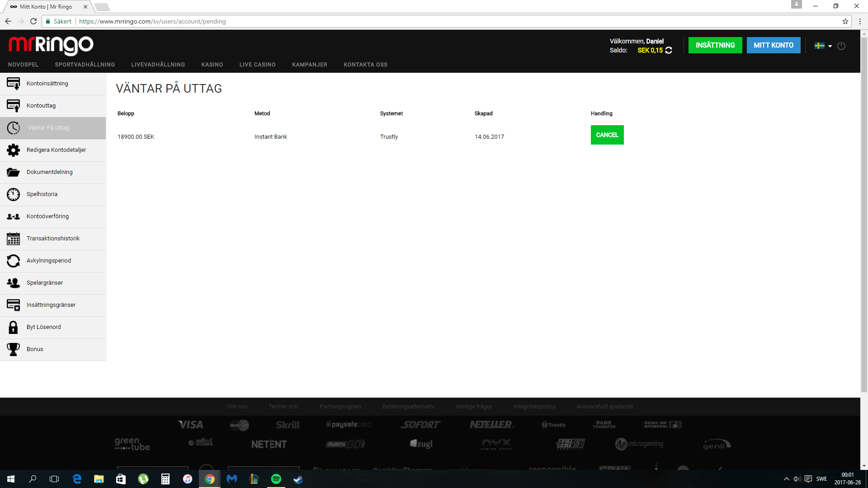This screenshot has width=868, height=488.
Task: Click the Kontoinsättning card icon
Action: coord(13,84)
